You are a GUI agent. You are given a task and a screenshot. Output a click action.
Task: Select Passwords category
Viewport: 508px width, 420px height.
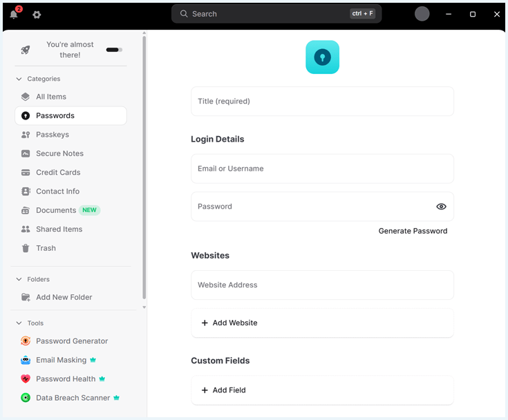pyautogui.click(x=70, y=115)
